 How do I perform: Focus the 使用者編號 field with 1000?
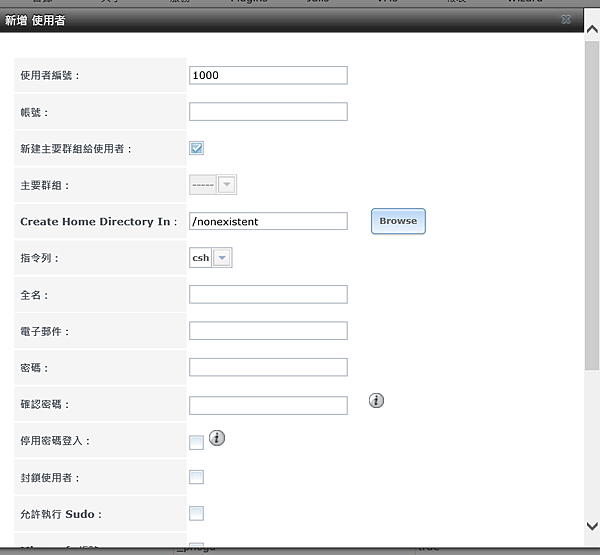click(x=268, y=75)
